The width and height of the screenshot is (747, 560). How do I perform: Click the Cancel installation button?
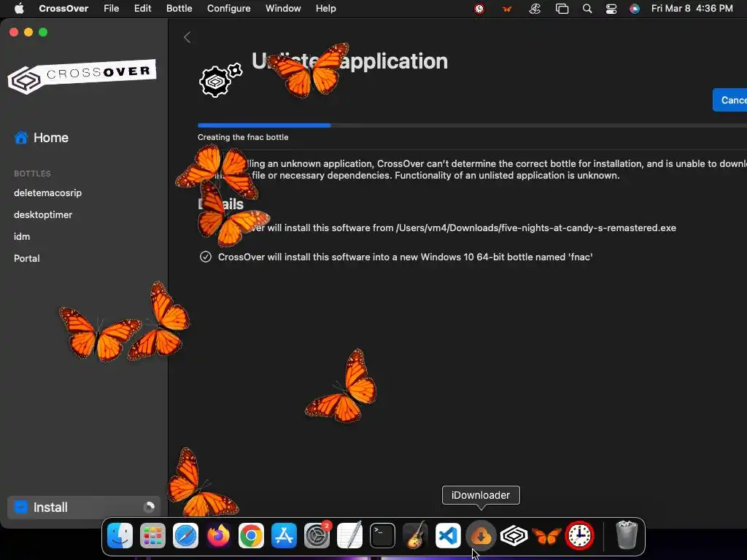(729, 100)
